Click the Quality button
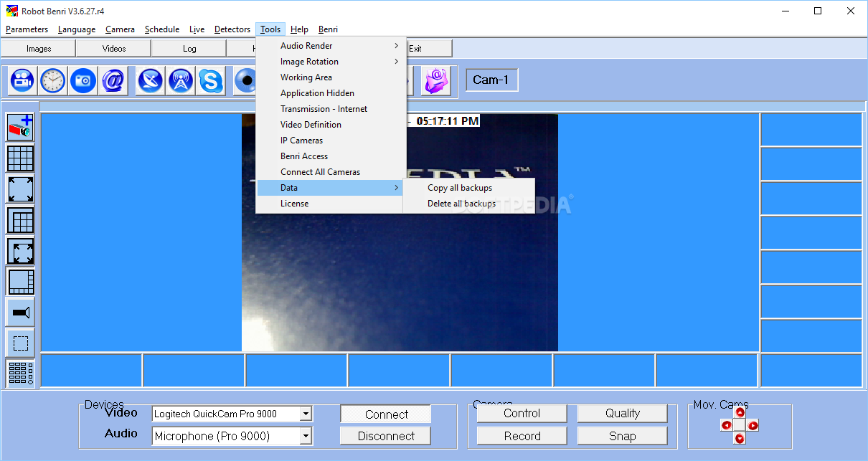 coord(622,413)
